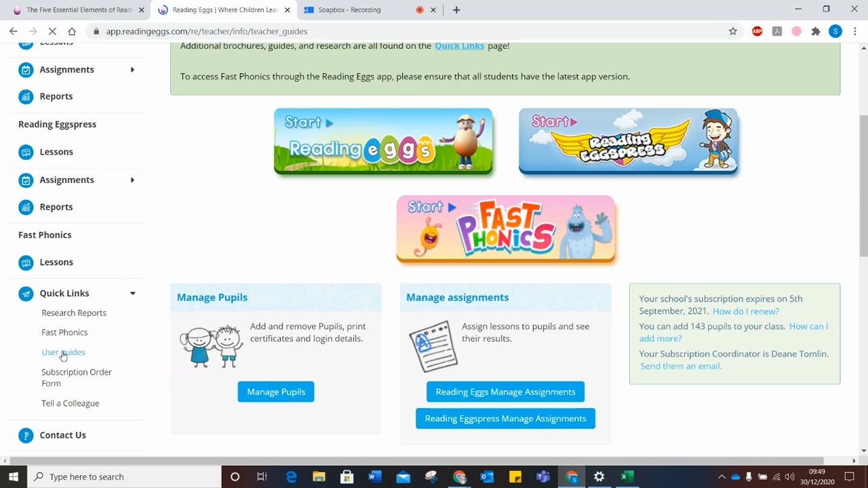Reload the page using browser stop/reload button

click(x=53, y=31)
